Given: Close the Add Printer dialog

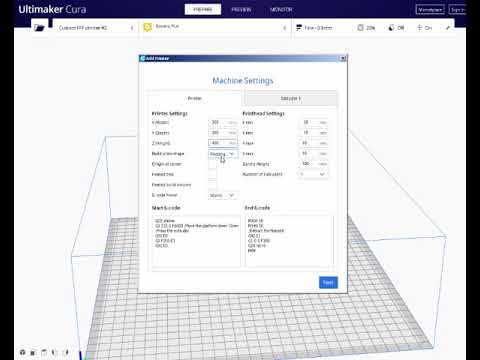Looking at the screenshot, I should pyautogui.click(x=342, y=58).
